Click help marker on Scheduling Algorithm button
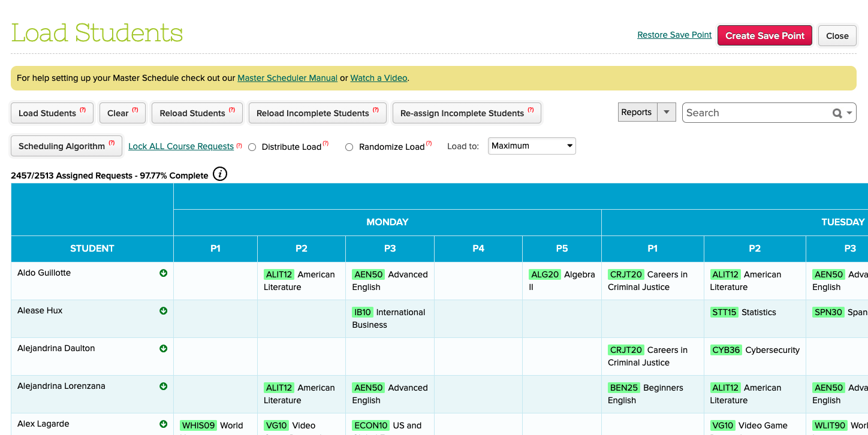This screenshot has height=435, width=868. [111, 143]
